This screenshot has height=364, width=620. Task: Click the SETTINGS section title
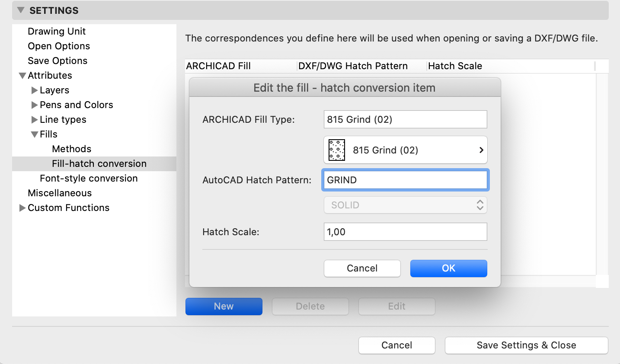[54, 10]
